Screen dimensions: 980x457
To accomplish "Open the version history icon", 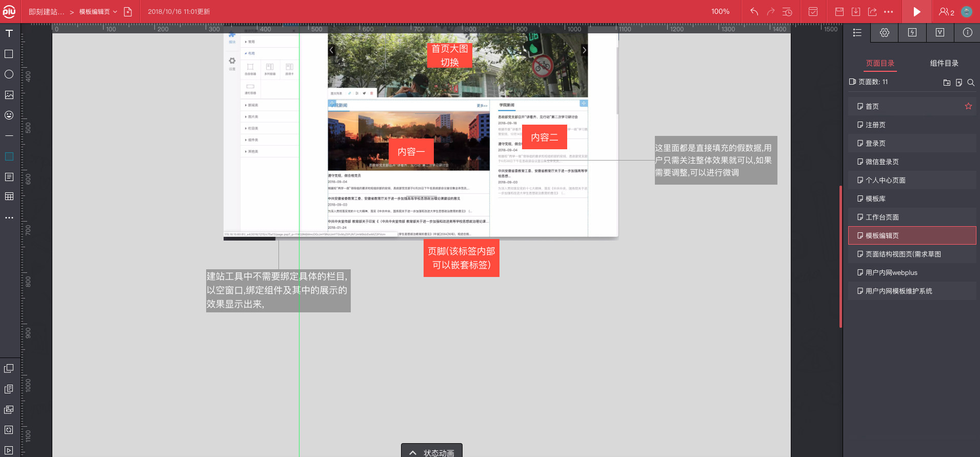I will click(x=788, y=11).
